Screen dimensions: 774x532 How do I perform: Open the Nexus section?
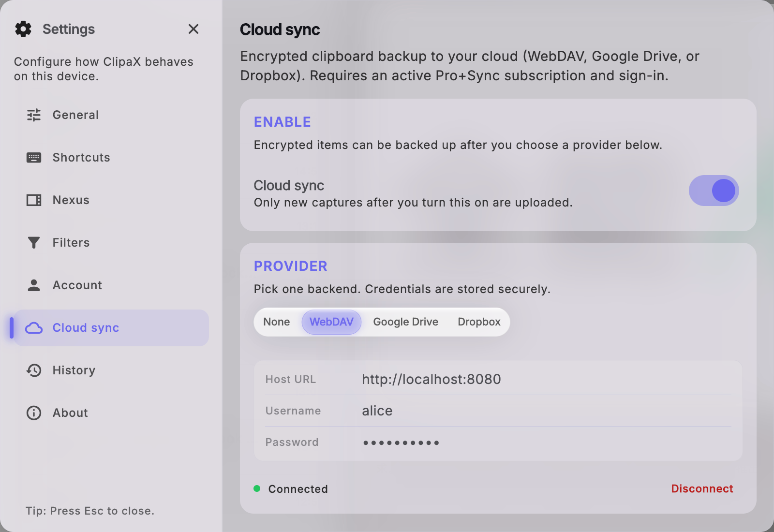pyautogui.click(x=111, y=200)
